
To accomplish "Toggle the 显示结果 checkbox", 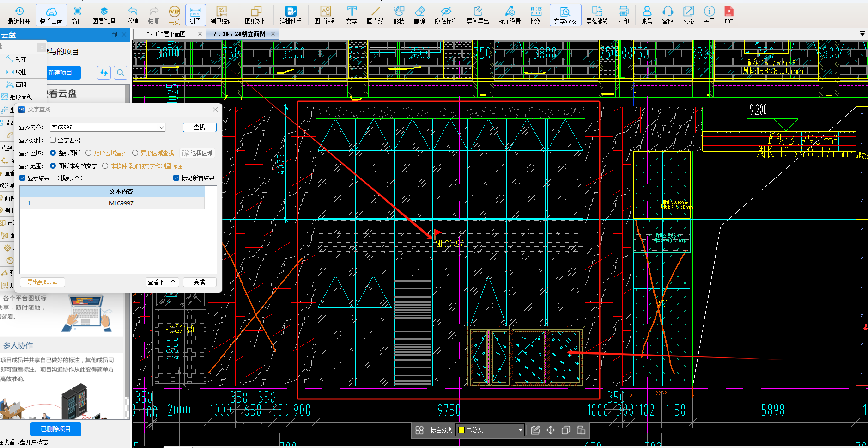I will (23, 178).
